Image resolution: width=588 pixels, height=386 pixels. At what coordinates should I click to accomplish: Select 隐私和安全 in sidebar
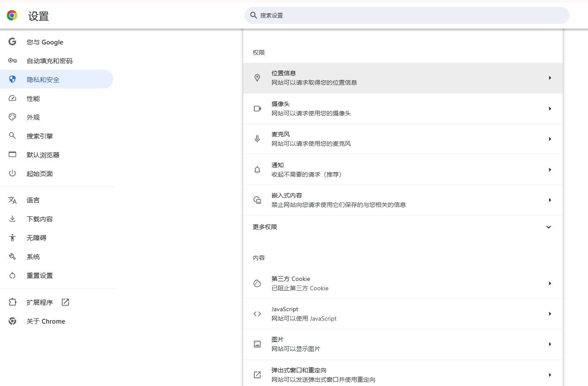tap(57, 80)
